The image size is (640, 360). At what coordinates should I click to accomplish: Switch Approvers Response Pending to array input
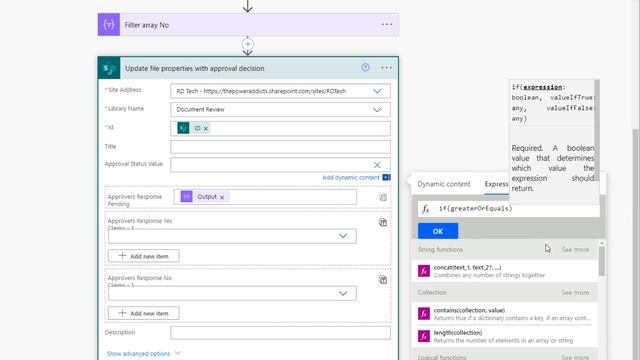382,197
